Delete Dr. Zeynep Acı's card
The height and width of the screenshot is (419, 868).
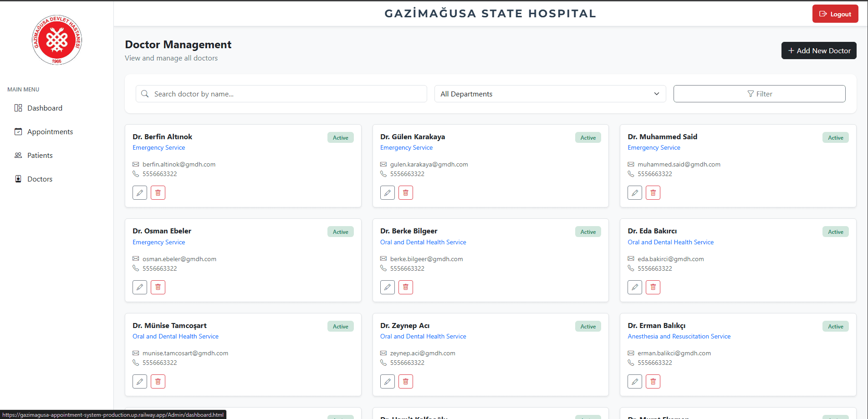pyautogui.click(x=405, y=381)
